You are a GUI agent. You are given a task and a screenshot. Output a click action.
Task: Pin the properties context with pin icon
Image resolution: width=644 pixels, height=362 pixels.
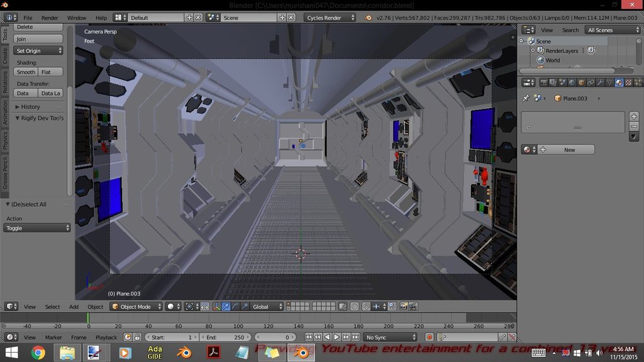526,98
